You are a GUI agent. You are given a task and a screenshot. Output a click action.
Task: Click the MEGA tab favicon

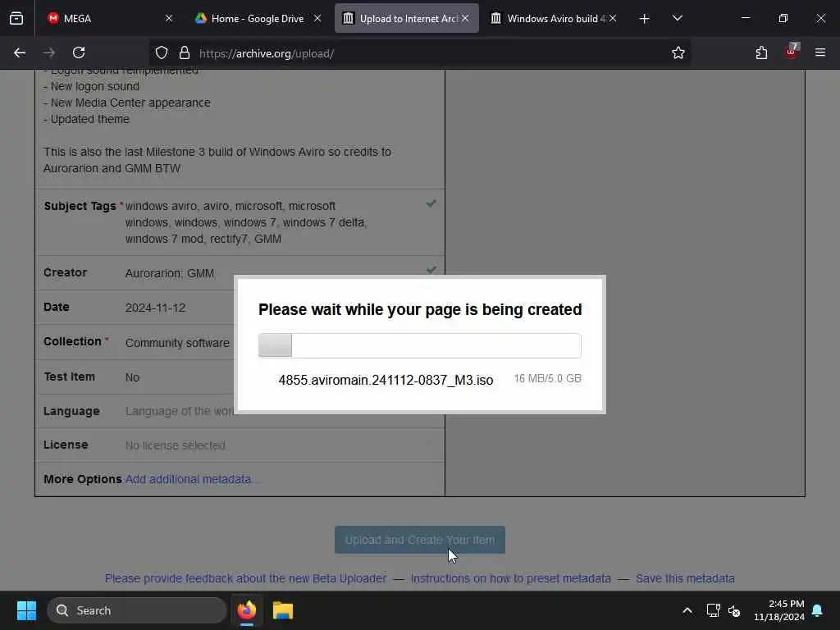click(52, 18)
